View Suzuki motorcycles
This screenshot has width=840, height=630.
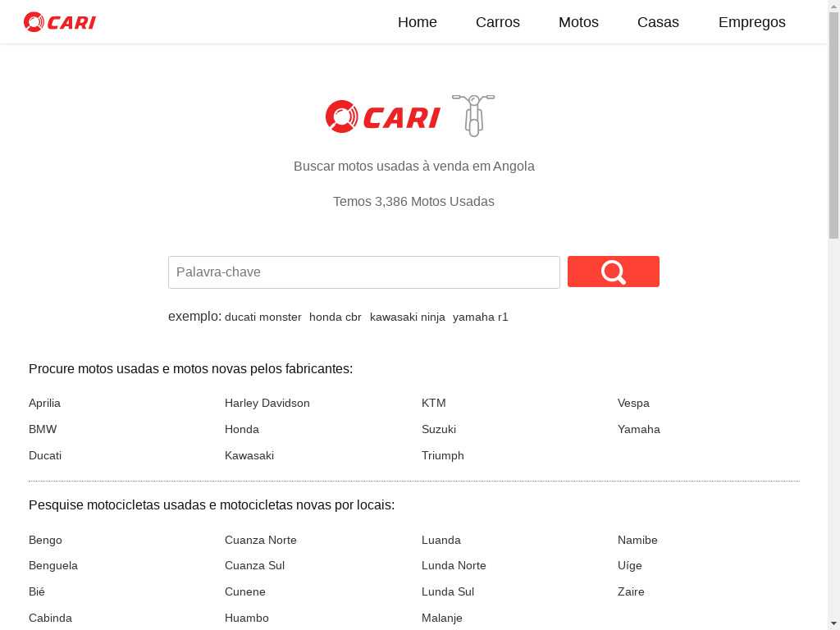coord(439,429)
